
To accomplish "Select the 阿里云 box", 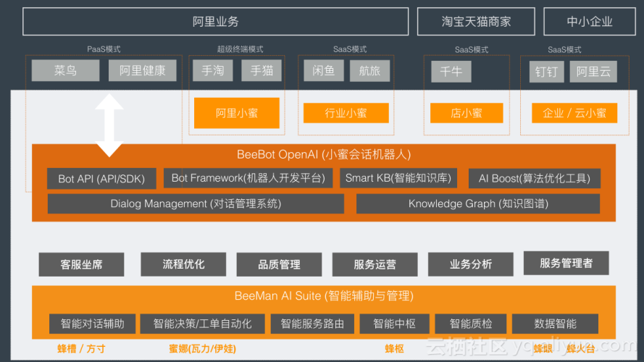I will click(x=593, y=72).
